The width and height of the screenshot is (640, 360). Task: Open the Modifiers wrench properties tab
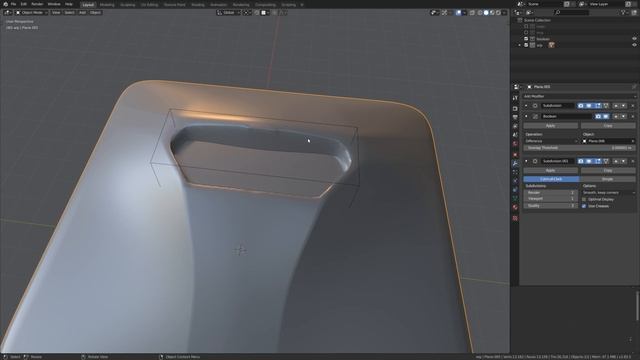[x=515, y=163]
